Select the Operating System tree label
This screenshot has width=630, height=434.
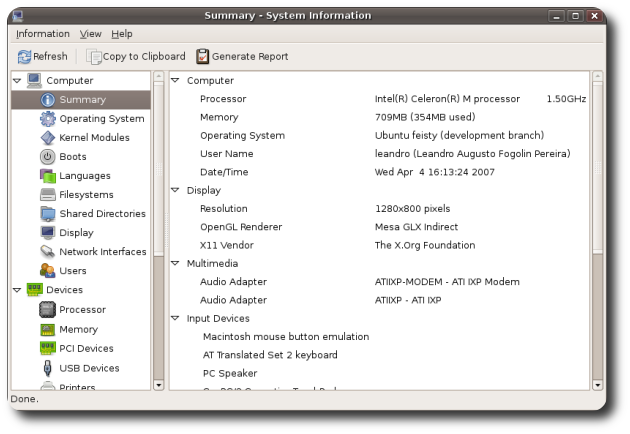[102, 119]
